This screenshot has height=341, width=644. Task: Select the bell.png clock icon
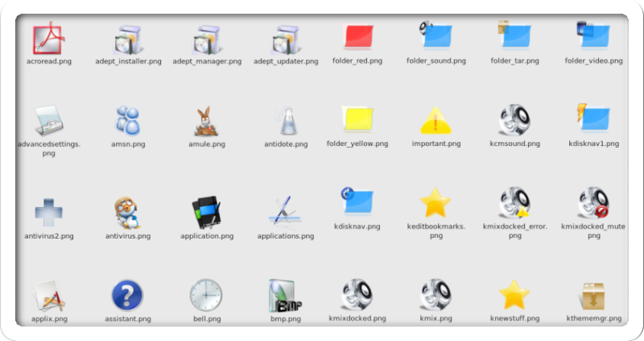tap(206, 295)
